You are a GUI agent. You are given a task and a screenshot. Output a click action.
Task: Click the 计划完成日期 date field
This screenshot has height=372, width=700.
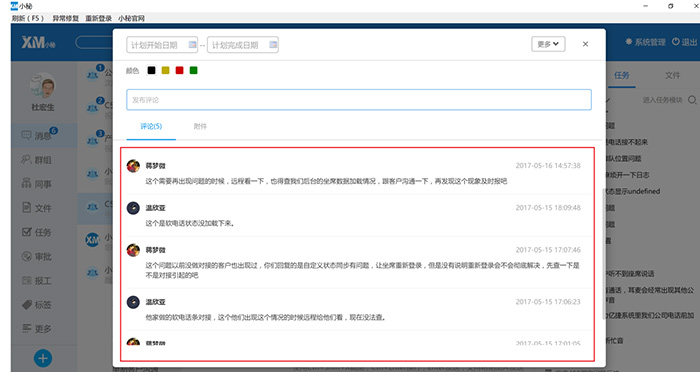[x=242, y=45]
